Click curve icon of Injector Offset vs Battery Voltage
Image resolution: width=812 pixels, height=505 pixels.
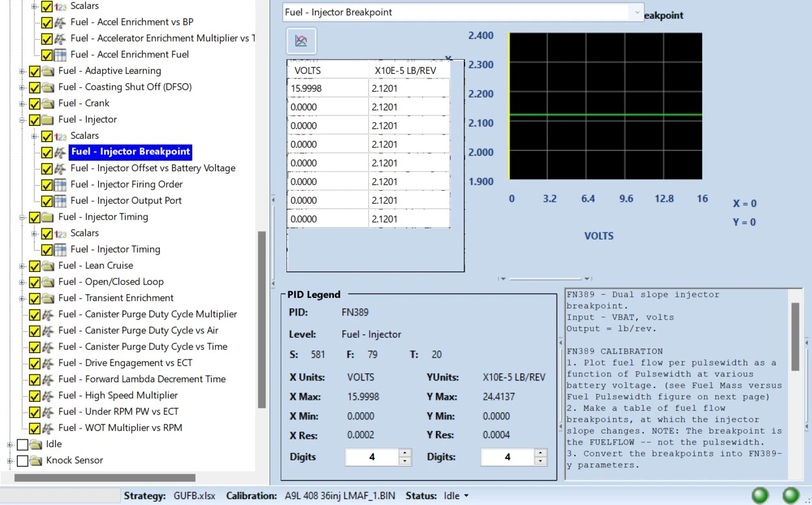tap(60, 168)
